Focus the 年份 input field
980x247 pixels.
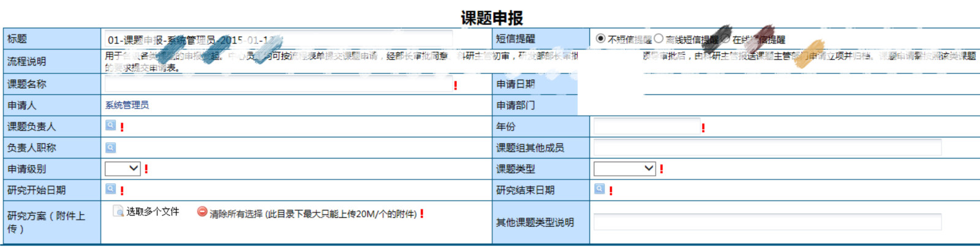647,127
